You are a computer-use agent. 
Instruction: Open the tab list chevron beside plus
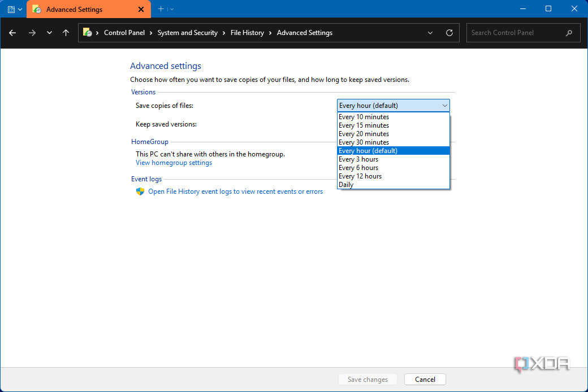coord(172,9)
